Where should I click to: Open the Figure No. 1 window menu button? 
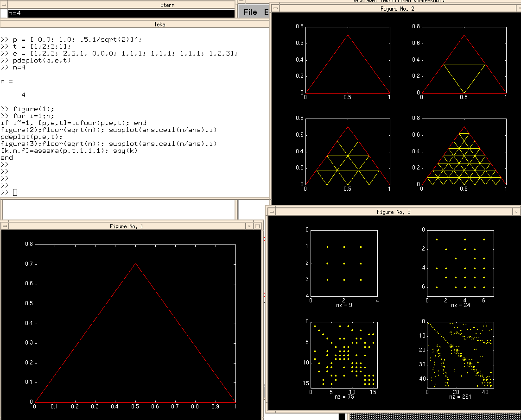(5, 226)
